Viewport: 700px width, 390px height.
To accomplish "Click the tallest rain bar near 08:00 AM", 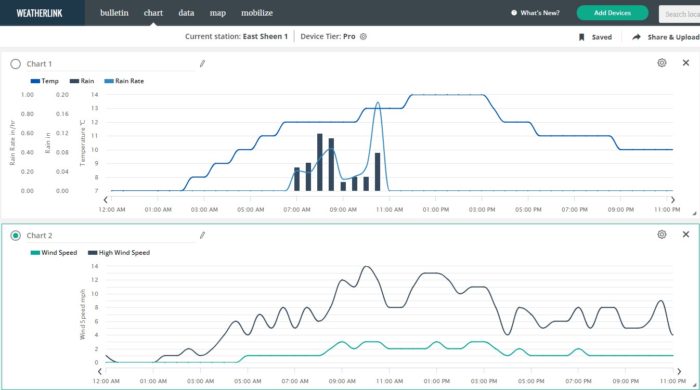I will pos(320,162).
